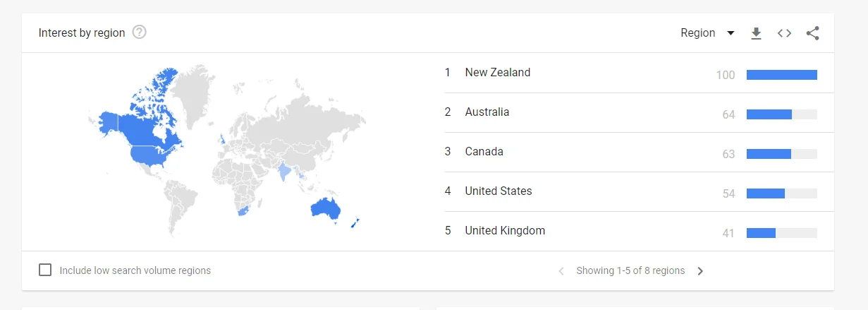Open help for Interest by region
Screen dimensions: 868x310
(140, 32)
